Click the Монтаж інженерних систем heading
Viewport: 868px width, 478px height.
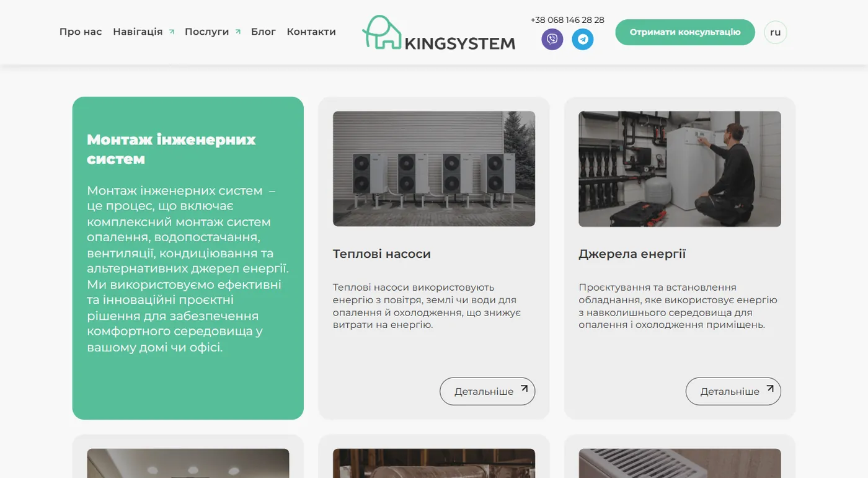pos(171,149)
